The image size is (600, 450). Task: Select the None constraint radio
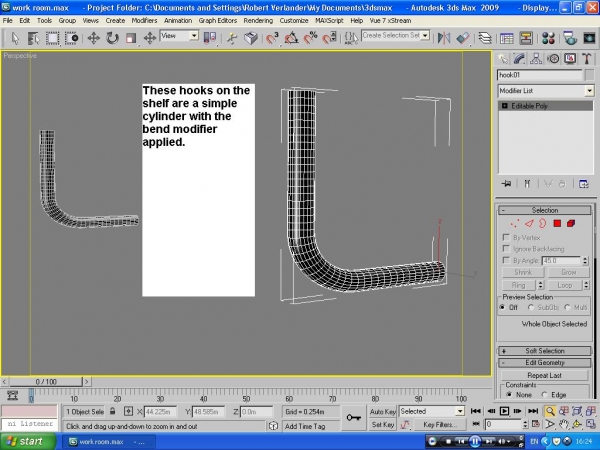click(x=509, y=395)
